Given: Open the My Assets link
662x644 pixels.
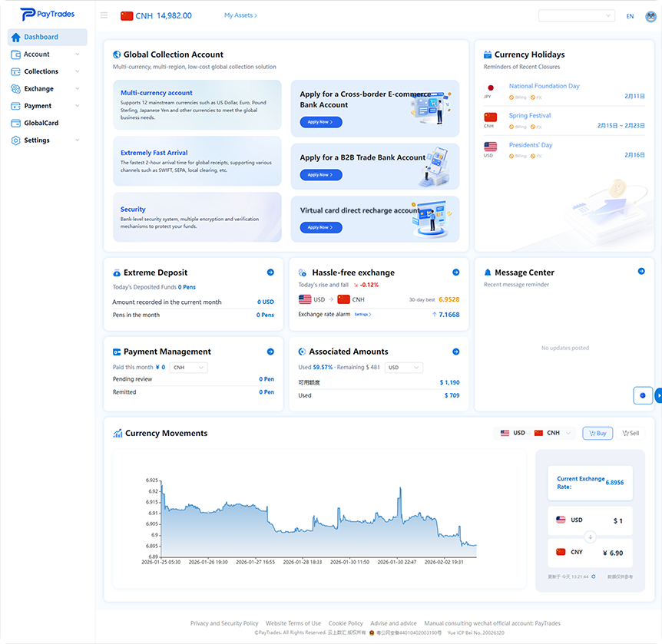Looking at the screenshot, I should pos(240,15).
